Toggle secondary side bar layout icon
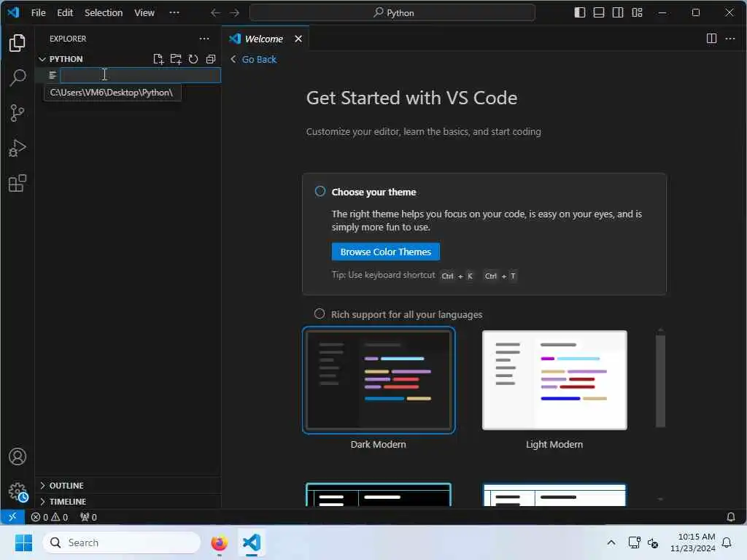 pyautogui.click(x=618, y=12)
